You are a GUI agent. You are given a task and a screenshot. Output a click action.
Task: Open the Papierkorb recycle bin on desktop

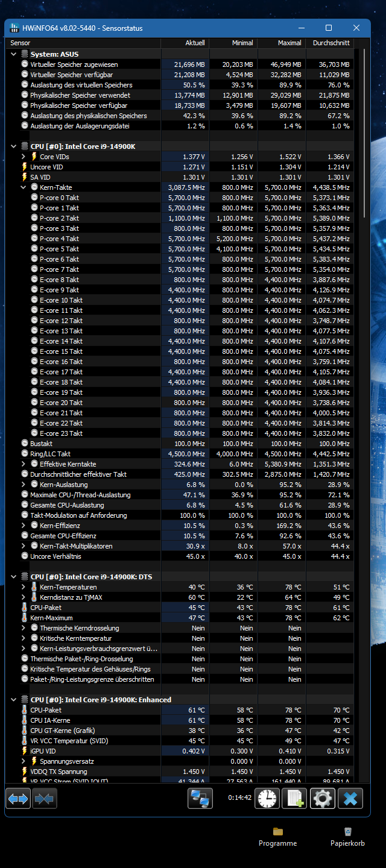(x=347, y=837)
